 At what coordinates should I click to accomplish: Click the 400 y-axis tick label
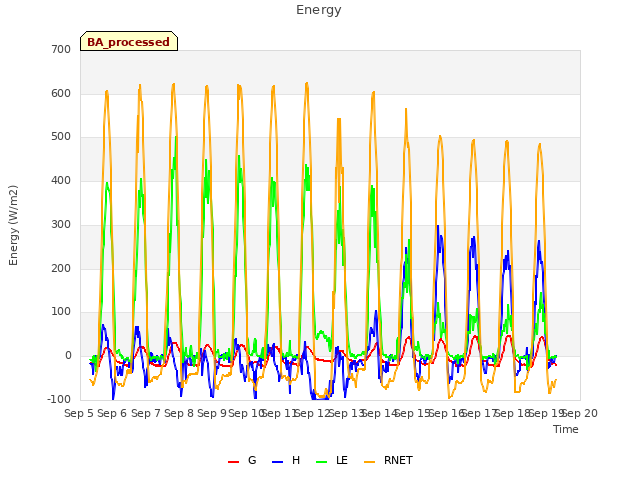[61, 180]
